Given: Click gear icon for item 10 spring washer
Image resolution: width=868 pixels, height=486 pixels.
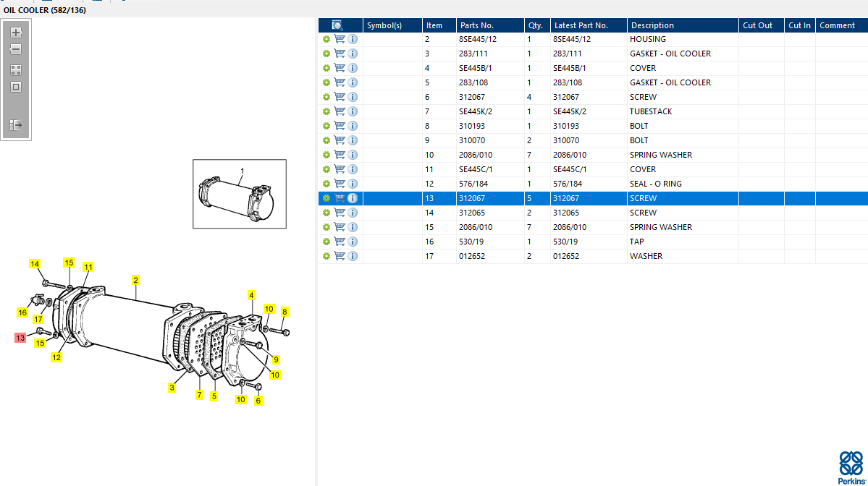Looking at the screenshot, I should tap(326, 155).
